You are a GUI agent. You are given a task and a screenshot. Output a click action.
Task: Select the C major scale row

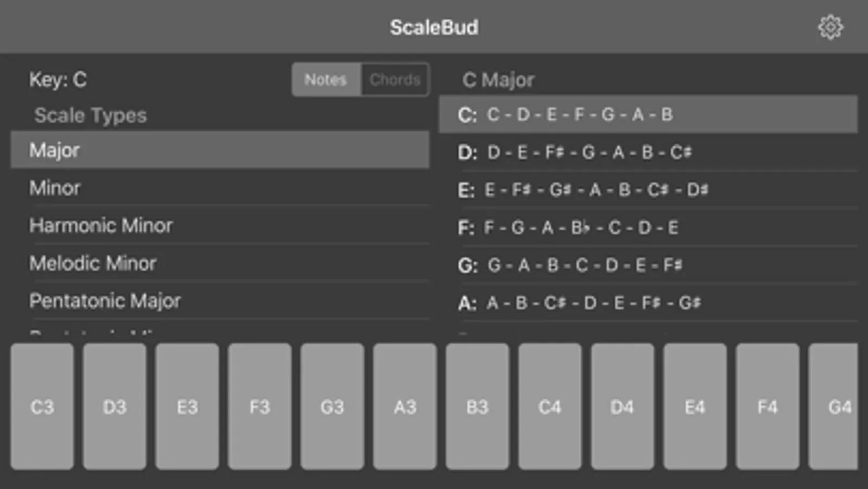click(x=648, y=115)
